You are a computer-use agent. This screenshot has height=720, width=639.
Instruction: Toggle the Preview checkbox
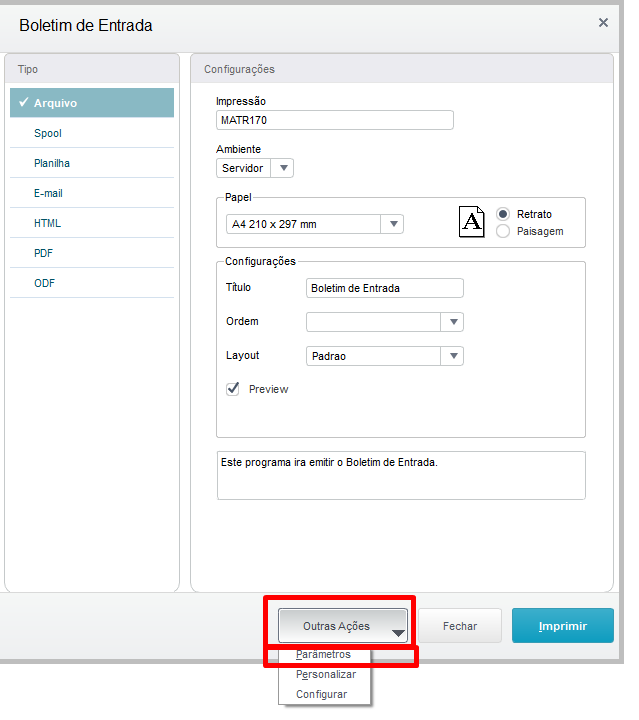[233, 389]
